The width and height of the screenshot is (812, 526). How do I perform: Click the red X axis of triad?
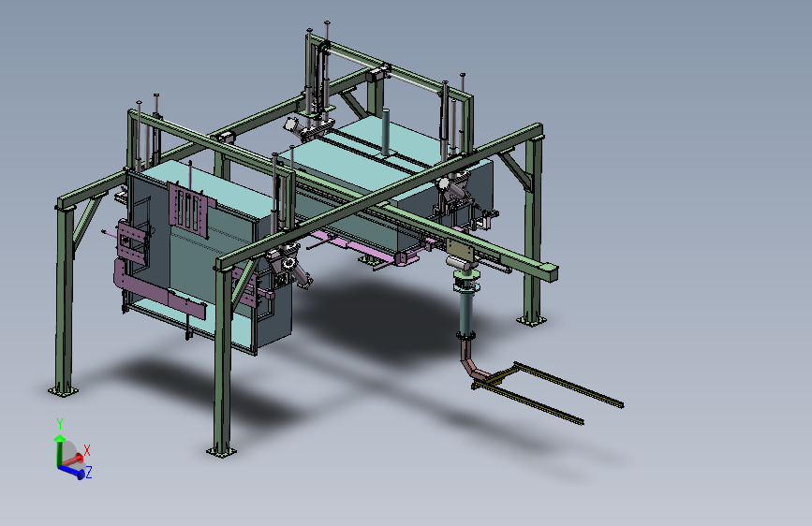coord(73,460)
